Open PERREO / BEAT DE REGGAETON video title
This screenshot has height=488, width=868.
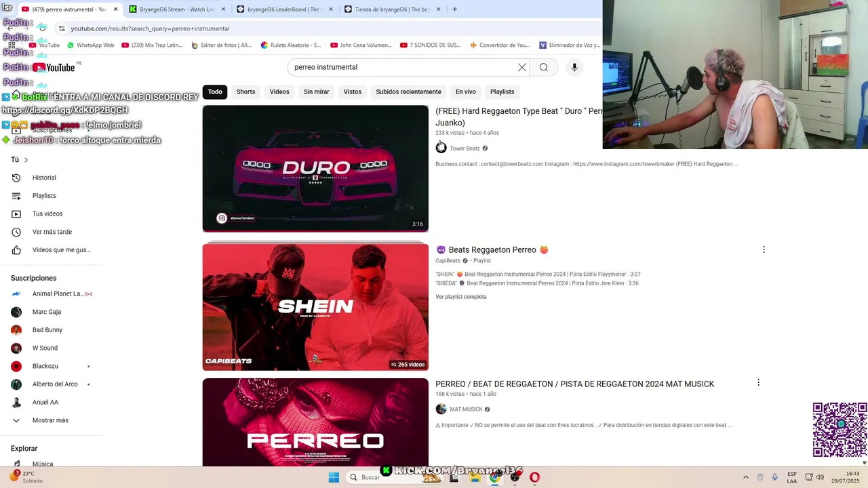(x=574, y=384)
